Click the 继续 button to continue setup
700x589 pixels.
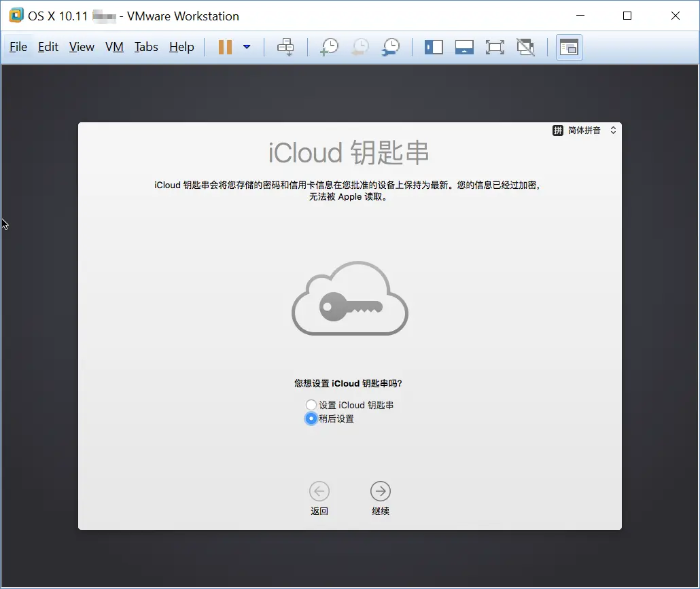click(x=380, y=490)
